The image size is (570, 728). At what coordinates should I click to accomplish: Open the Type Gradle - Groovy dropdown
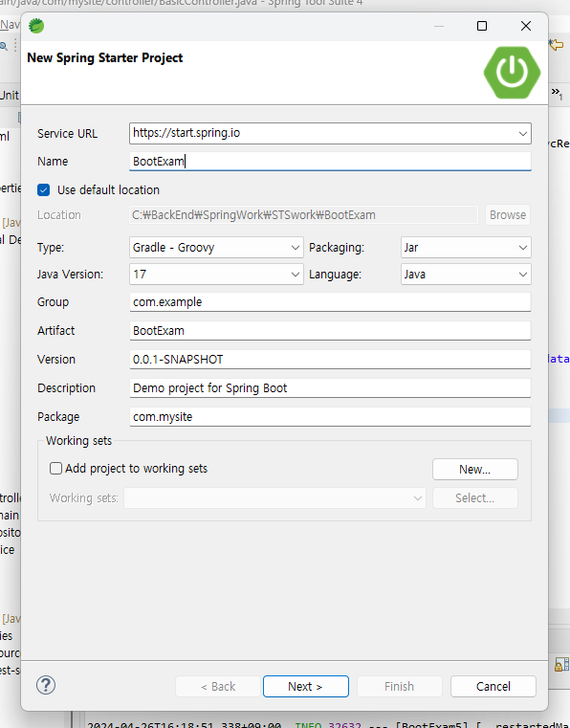(296, 248)
